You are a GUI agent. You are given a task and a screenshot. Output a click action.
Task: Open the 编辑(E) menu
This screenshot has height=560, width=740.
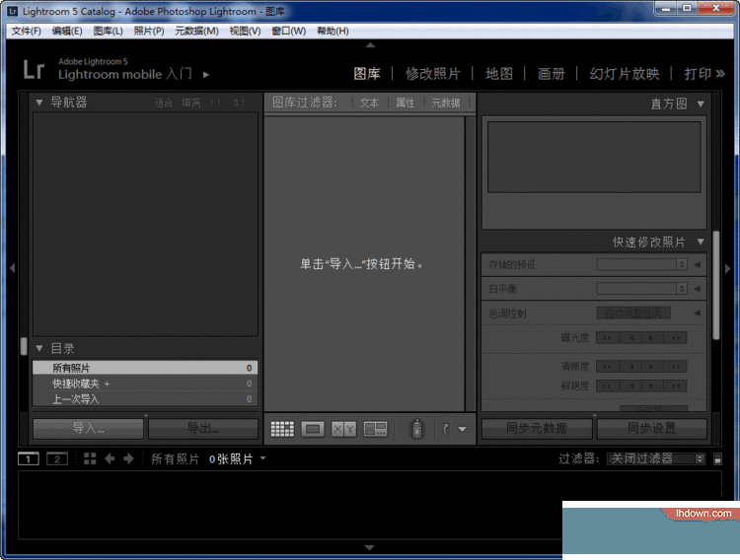pos(67,32)
